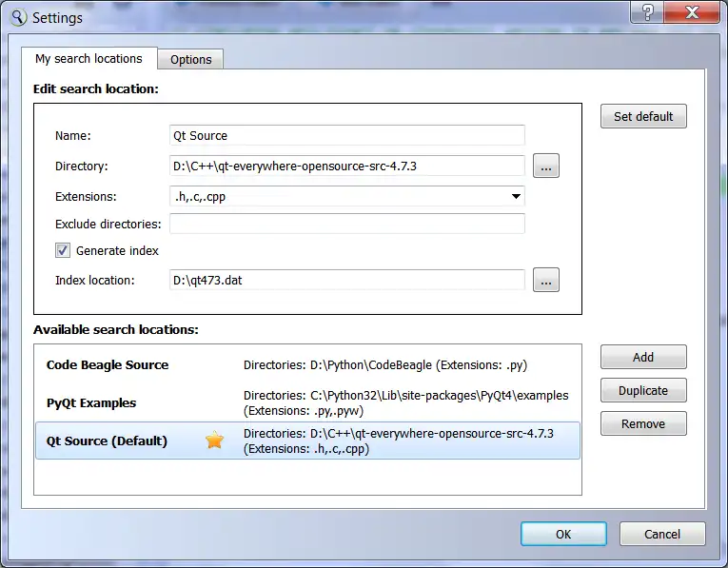728x568 pixels.
Task: Click PyQt4\examples directories description text
Action: coord(405,402)
